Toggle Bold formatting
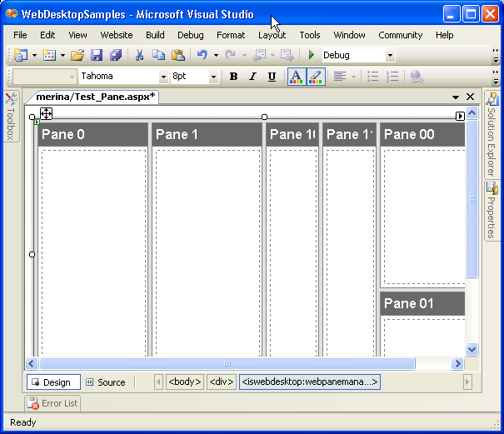Screen dimensions: 504x434 (x=233, y=77)
